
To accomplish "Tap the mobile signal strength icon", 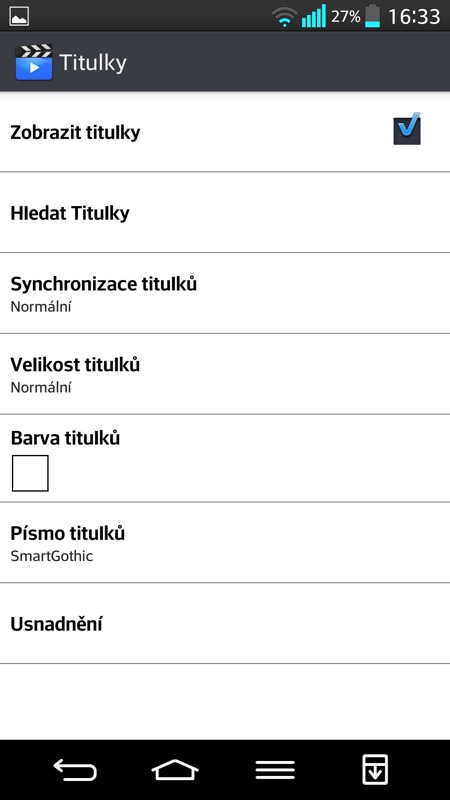I will pyautogui.click(x=313, y=16).
